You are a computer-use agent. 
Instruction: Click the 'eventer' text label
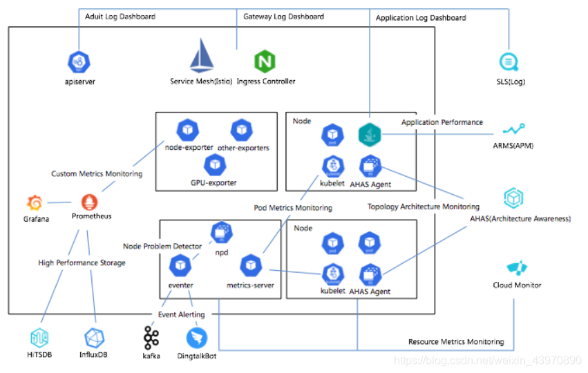coord(181,285)
